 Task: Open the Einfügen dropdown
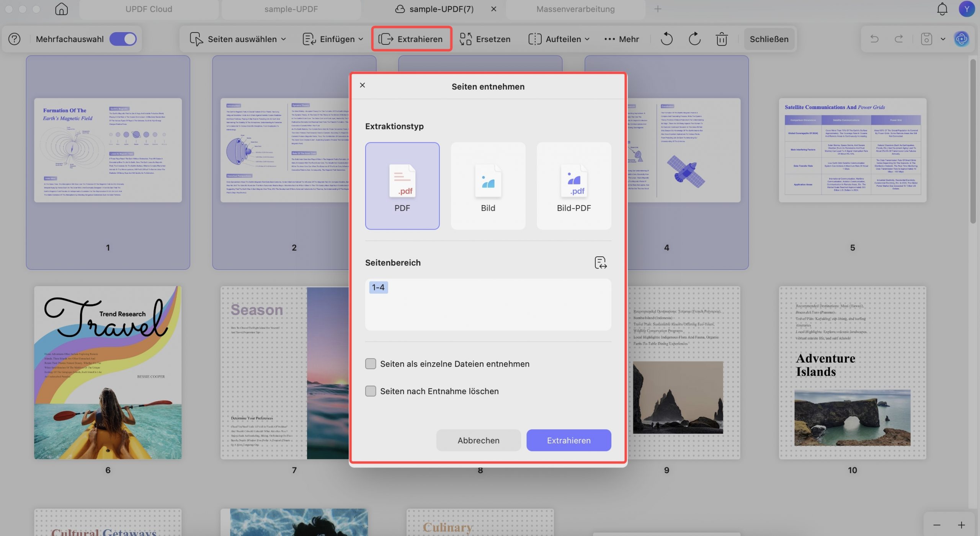[x=332, y=39]
